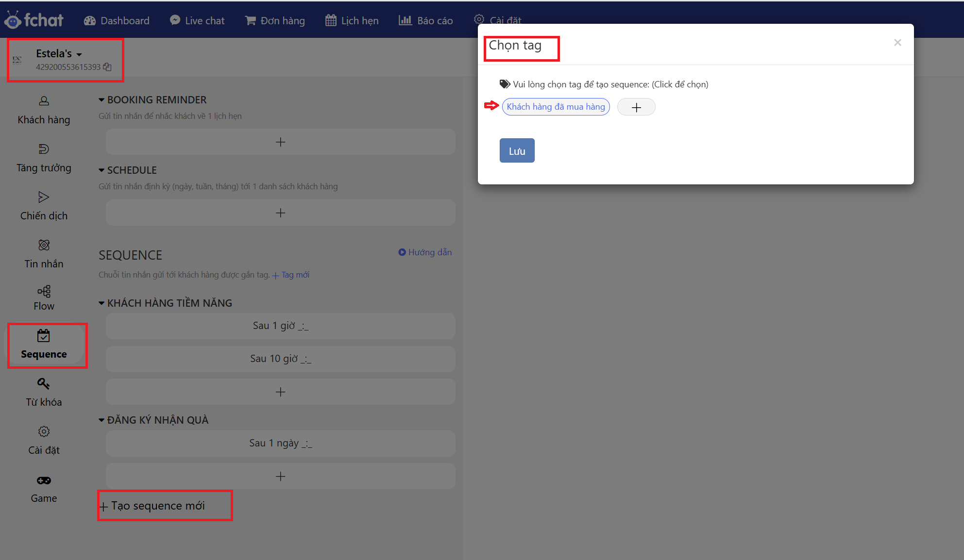964x560 pixels.
Task: Collapse the SCHEDULE section
Action: tap(101, 170)
